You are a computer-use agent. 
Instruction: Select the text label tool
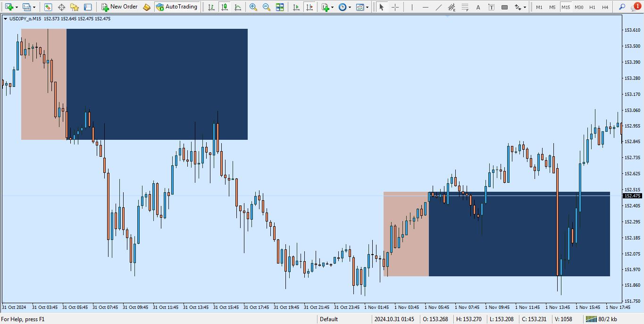(x=491, y=7)
